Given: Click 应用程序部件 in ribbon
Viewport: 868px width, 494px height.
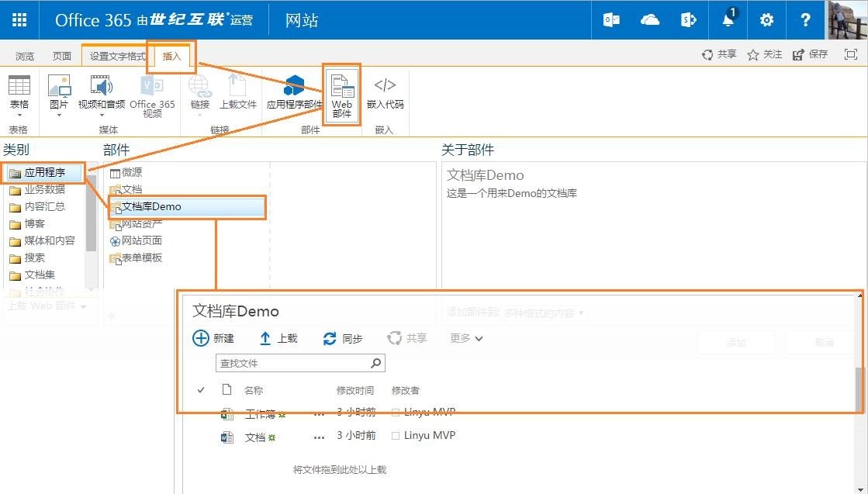Looking at the screenshot, I should pyautogui.click(x=294, y=92).
